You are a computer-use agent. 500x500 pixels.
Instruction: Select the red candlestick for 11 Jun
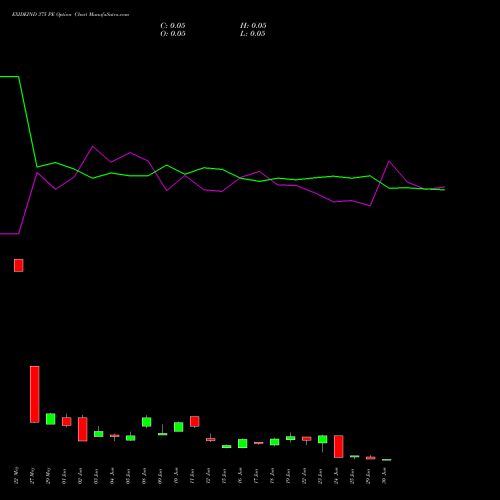tap(195, 421)
